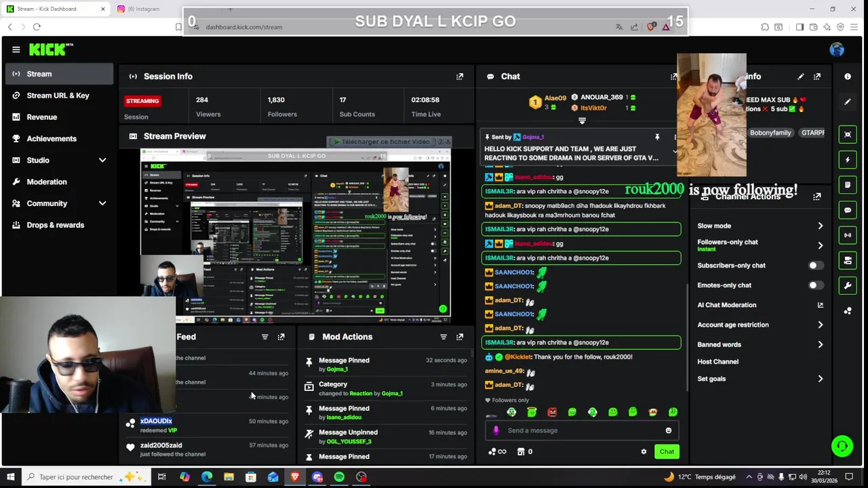Unpin the pinned chat message
This screenshot has height=488, width=868.
tap(656, 138)
